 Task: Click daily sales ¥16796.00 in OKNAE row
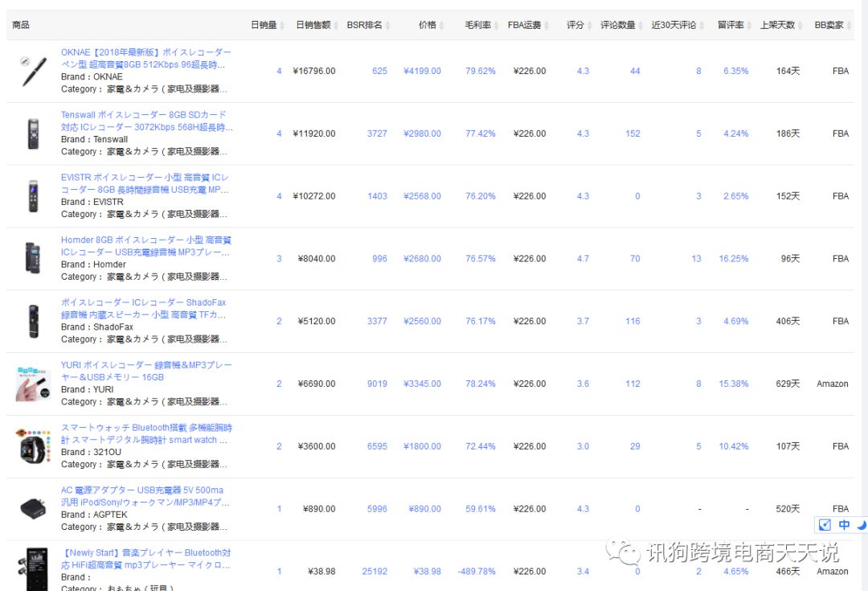tap(314, 71)
